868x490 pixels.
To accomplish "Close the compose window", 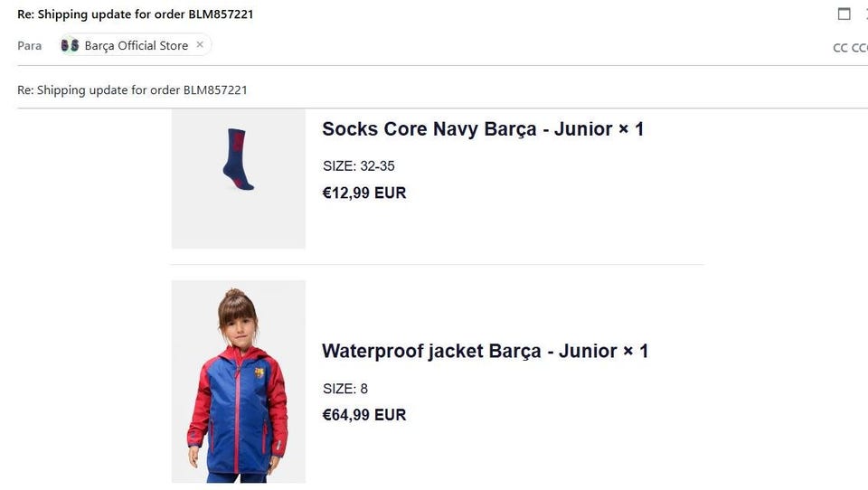I will (x=865, y=14).
